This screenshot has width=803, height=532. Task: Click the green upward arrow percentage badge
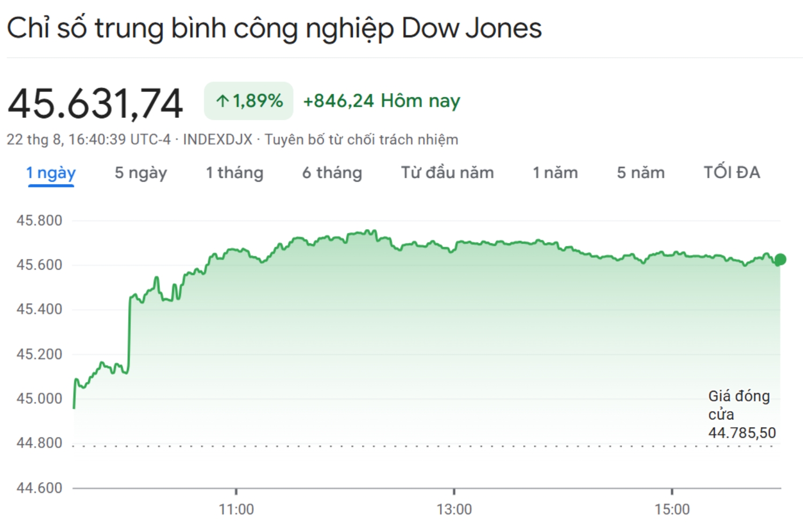[248, 100]
